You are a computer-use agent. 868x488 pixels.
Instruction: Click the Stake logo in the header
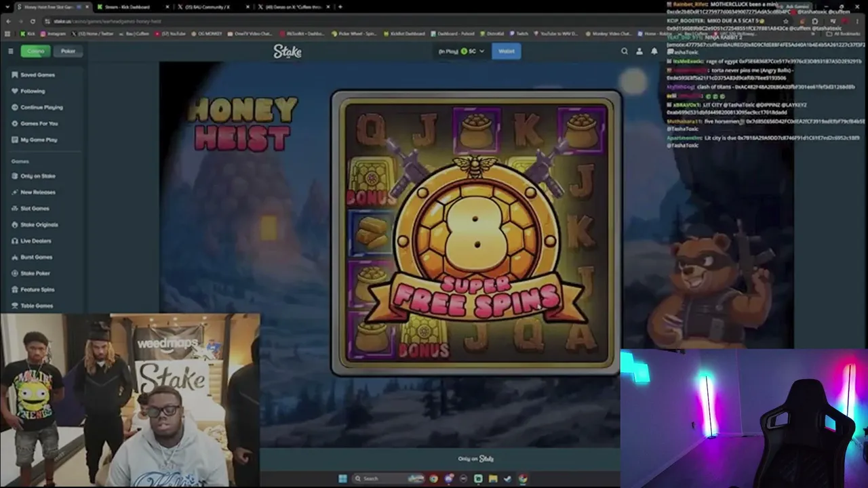[288, 52]
